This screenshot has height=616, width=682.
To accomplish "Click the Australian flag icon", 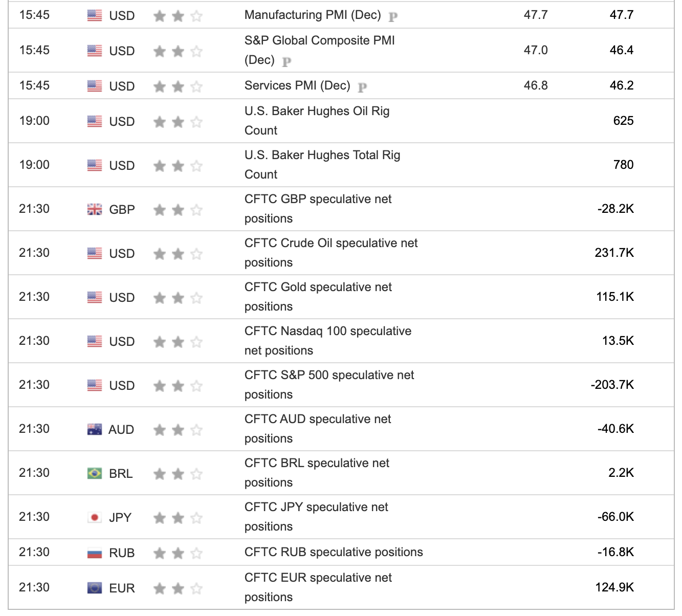I will (x=95, y=429).
